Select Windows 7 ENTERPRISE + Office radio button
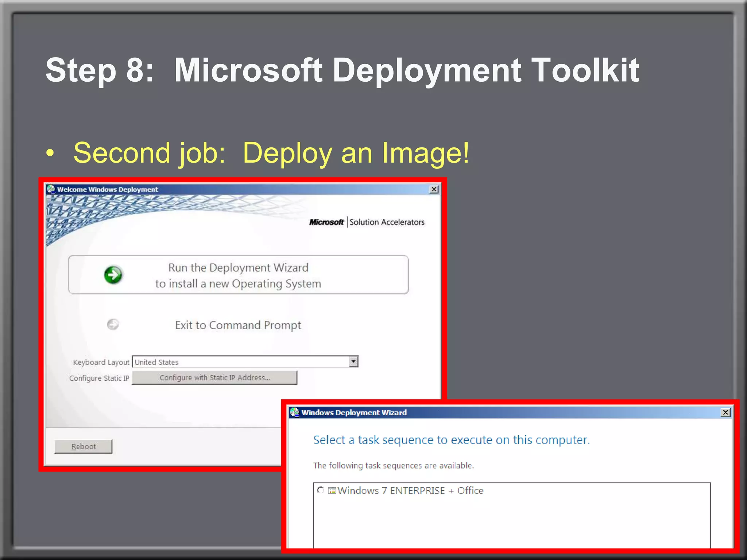The image size is (747, 560). 321,490
